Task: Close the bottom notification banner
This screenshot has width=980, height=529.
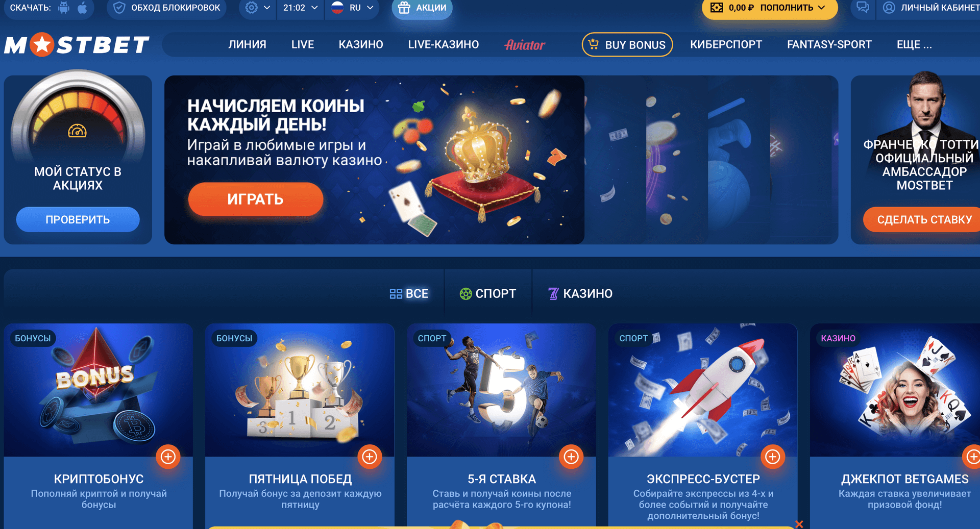Action: click(x=799, y=524)
